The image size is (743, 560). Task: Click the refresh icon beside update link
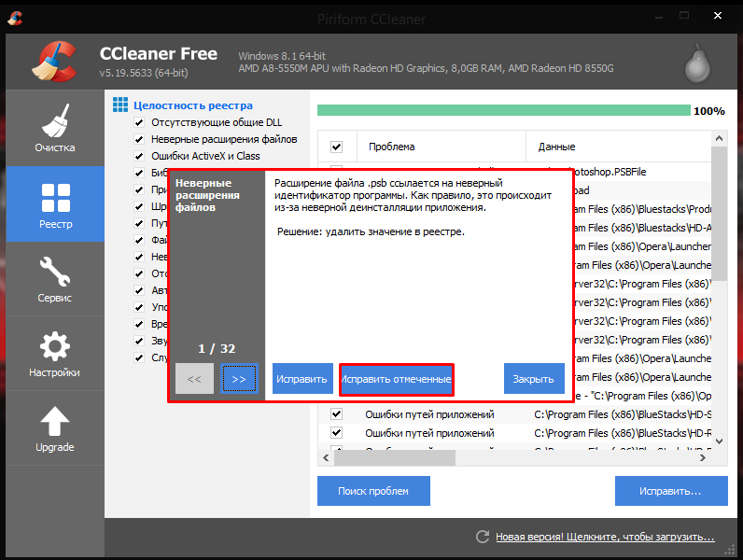(483, 538)
